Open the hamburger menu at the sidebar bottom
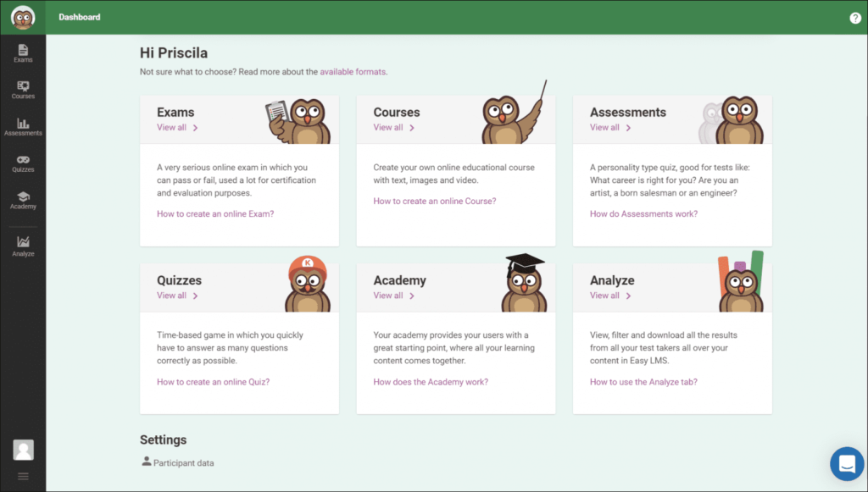This screenshot has width=868, height=492. coord(23,476)
